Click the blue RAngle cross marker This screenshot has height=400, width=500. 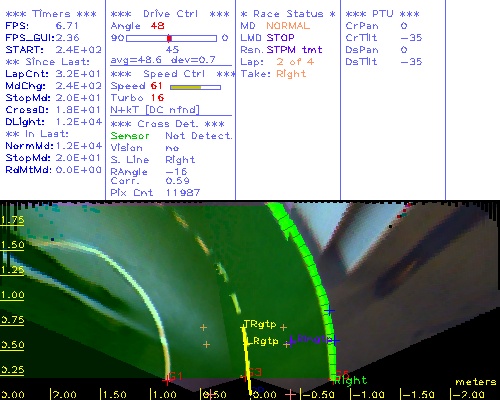292,341
